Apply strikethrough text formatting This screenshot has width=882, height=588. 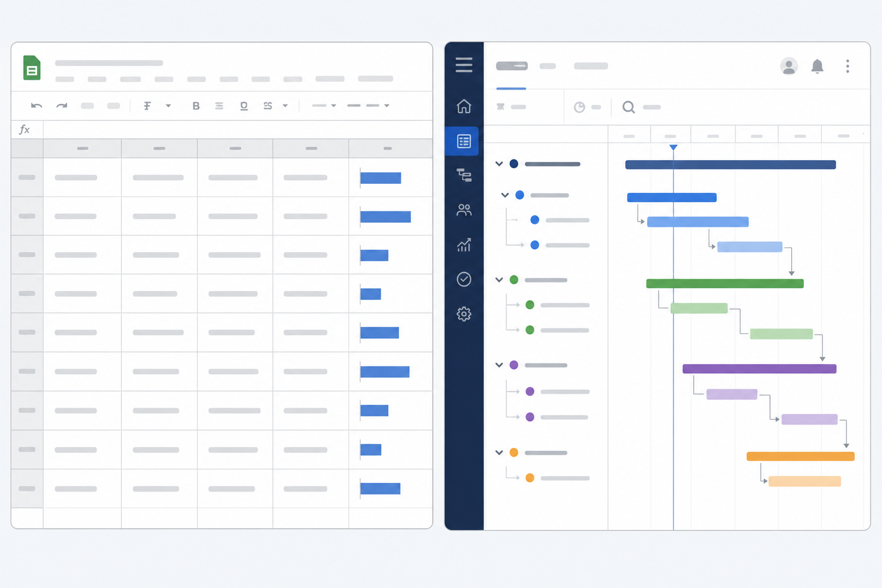(x=268, y=106)
